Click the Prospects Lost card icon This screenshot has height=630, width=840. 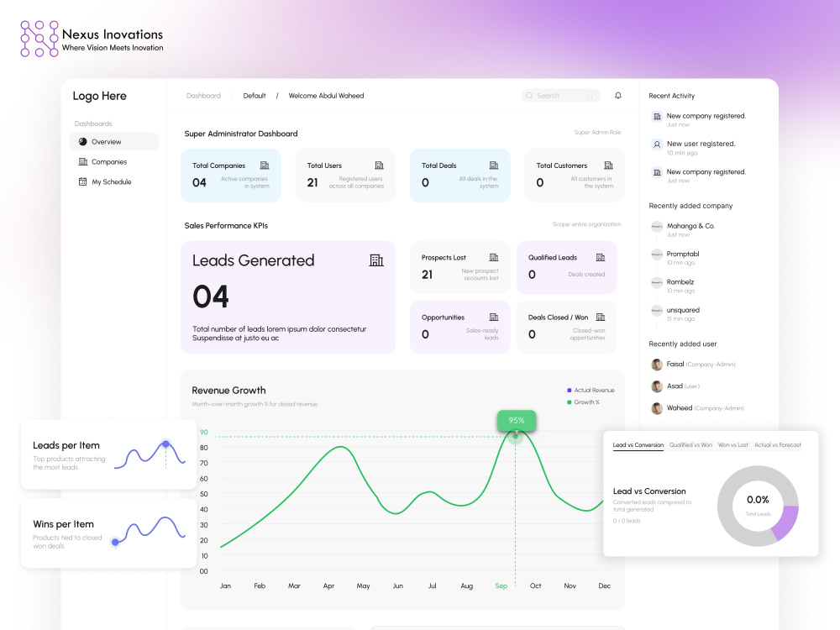493,258
